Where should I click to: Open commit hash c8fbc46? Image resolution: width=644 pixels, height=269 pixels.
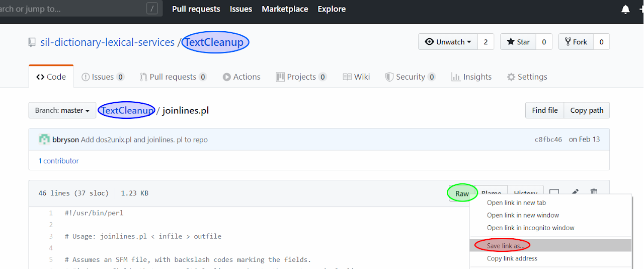548,140
